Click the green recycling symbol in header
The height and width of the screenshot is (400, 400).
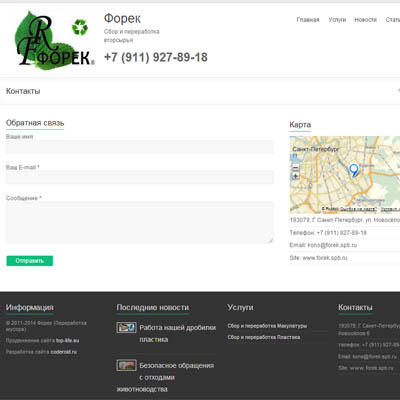(x=80, y=27)
